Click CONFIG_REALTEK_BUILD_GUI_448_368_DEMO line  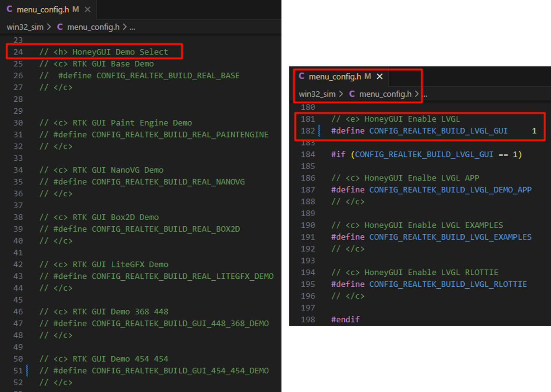tap(154, 324)
